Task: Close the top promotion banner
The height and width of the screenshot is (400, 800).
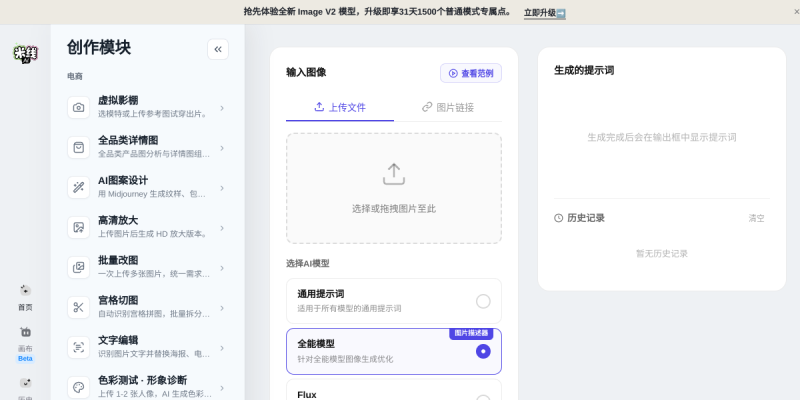Action: (796, 12)
